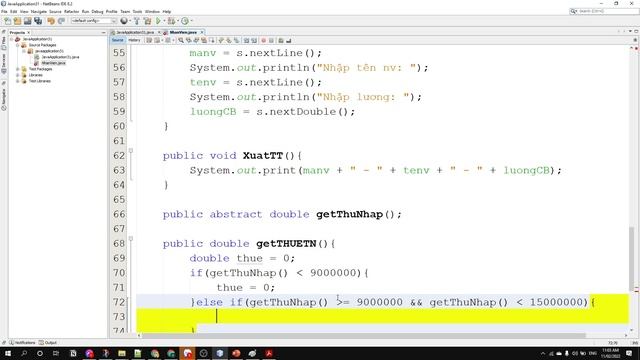Click the Uncomment icon at editor toolbar end
The height and width of the screenshot is (360, 640).
coord(289,40)
